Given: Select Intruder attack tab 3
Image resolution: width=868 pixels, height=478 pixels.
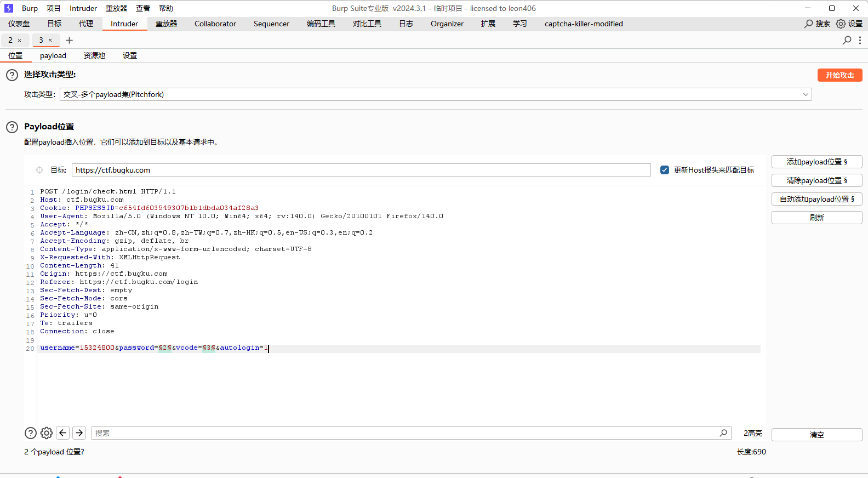Looking at the screenshot, I should pyautogui.click(x=41, y=40).
